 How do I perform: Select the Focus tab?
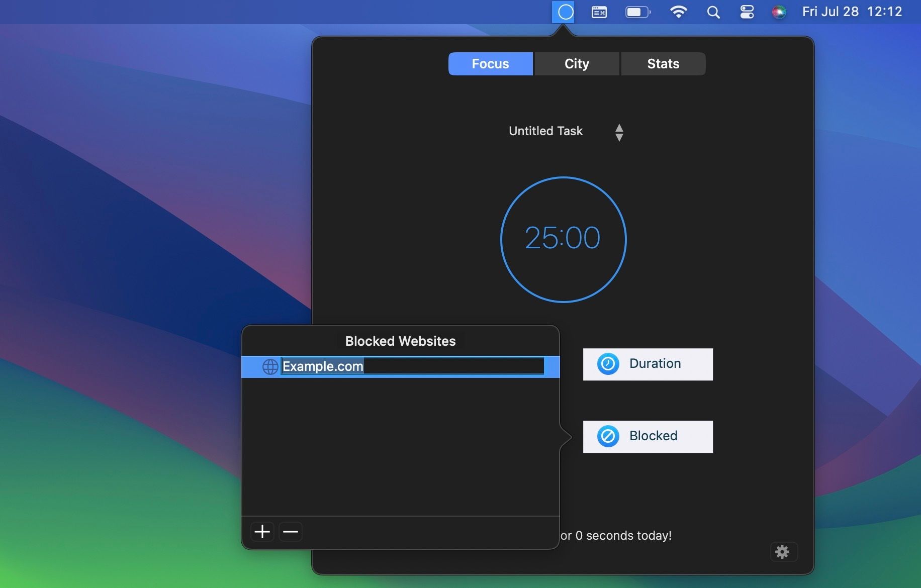pyautogui.click(x=490, y=63)
